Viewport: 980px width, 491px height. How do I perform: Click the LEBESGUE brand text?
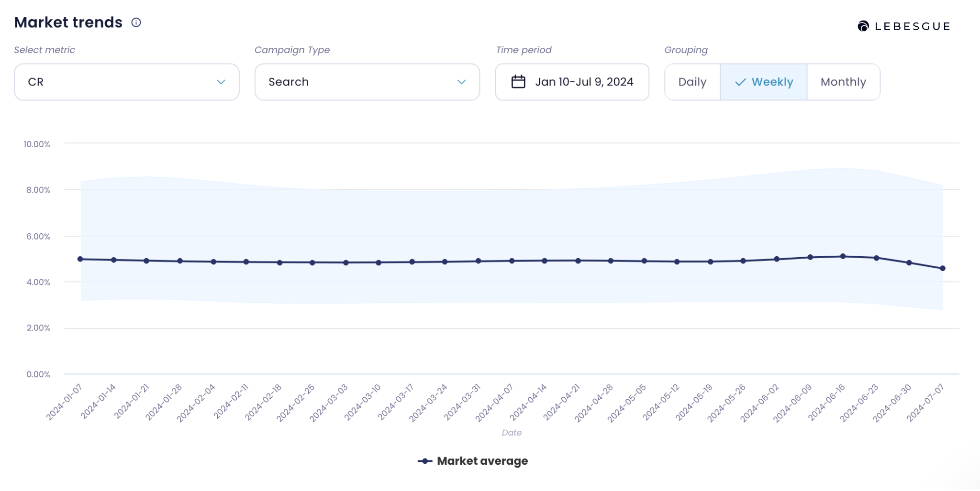click(x=913, y=26)
